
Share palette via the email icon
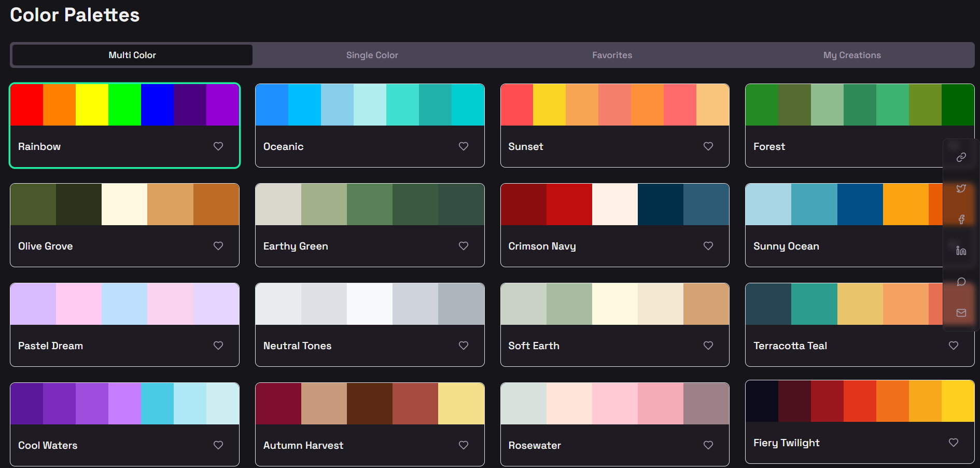pyautogui.click(x=961, y=313)
